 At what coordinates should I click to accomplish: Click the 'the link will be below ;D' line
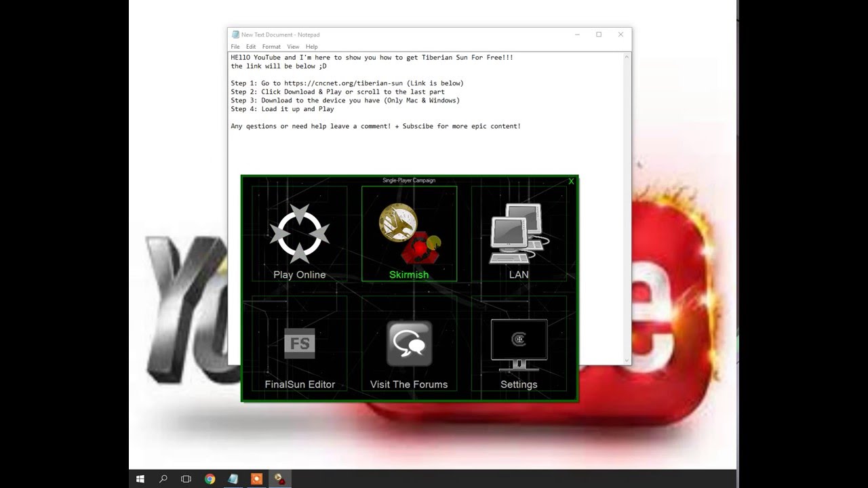278,66
